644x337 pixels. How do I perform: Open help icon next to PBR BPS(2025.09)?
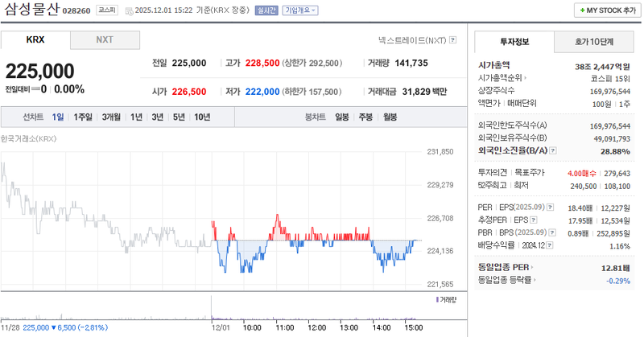(x=552, y=232)
